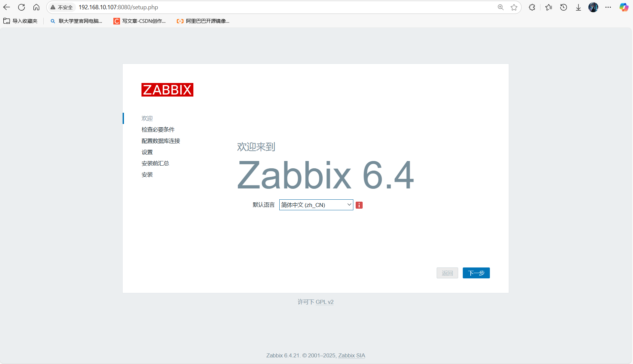The height and width of the screenshot is (364, 633).
Task: Open the favorites list icon
Action: point(549,7)
